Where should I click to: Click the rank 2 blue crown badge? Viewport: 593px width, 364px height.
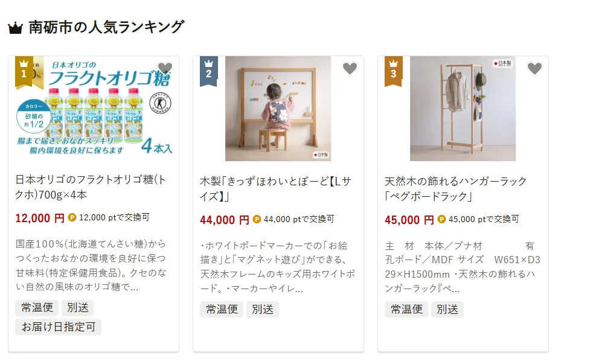pyautogui.click(x=209, y=71)
